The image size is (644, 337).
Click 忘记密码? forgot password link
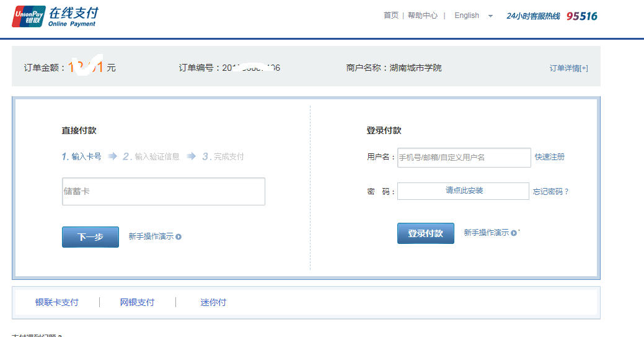[550, 192]
